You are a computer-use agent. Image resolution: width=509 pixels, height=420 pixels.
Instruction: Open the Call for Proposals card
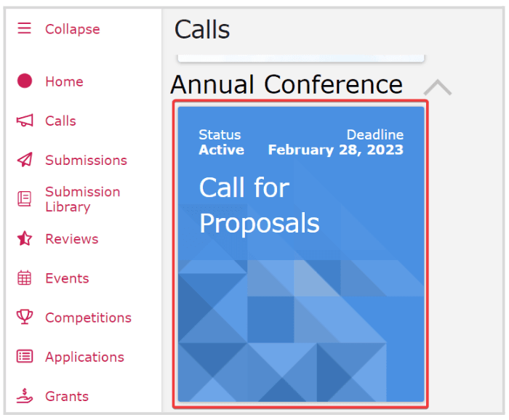[301, 254]
